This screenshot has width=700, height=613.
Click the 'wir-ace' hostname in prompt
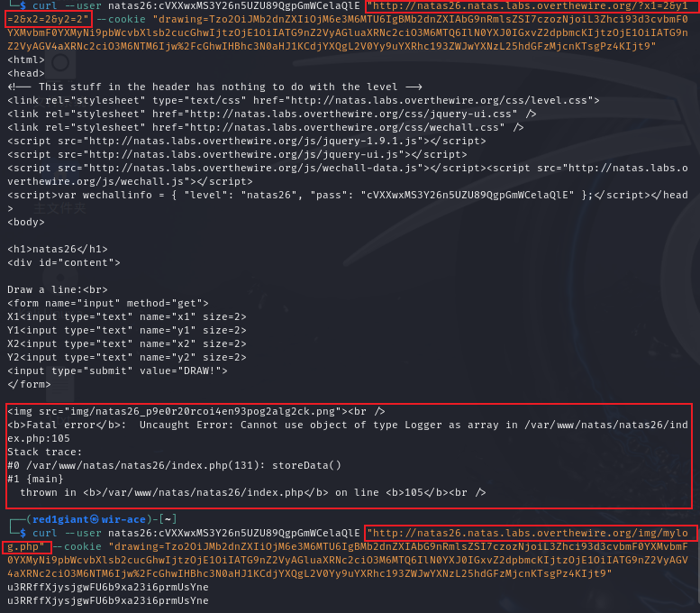coord(123,519)
